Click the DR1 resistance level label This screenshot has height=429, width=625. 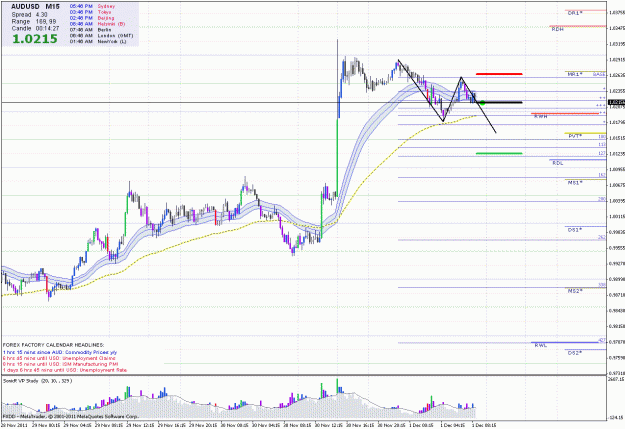point(575,13)
